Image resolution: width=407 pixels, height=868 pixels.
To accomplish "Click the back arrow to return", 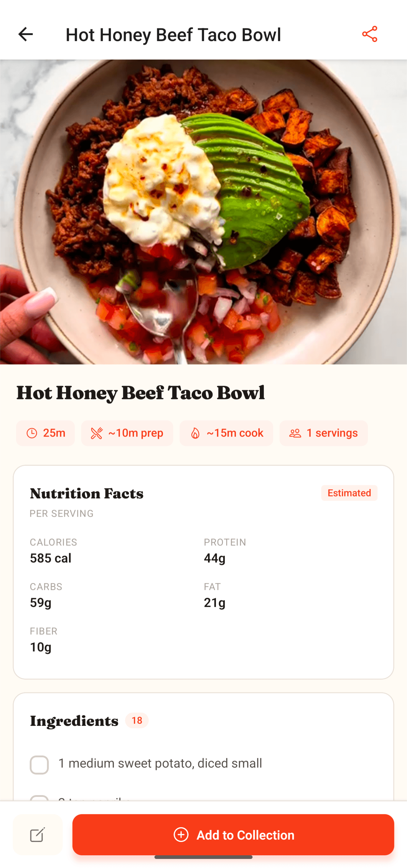I will (x=25, y=34).
